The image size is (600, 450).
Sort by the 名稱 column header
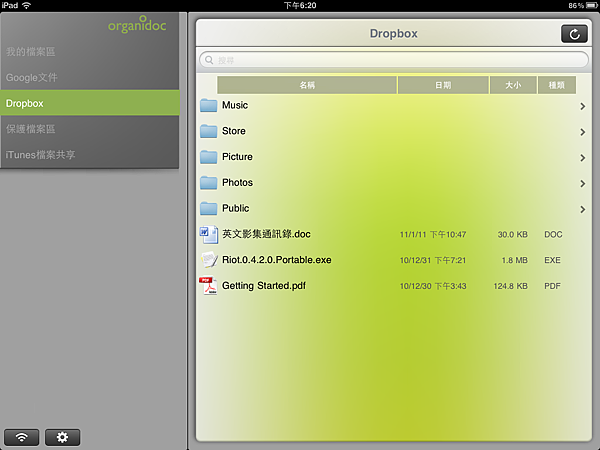tap(307, 85)
